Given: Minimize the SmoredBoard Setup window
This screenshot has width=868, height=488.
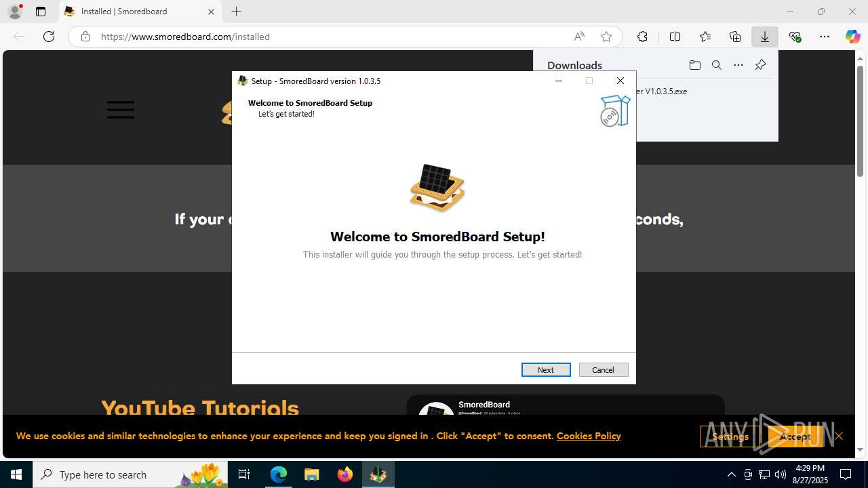Looking at the screenshot, I should [559, 81].
